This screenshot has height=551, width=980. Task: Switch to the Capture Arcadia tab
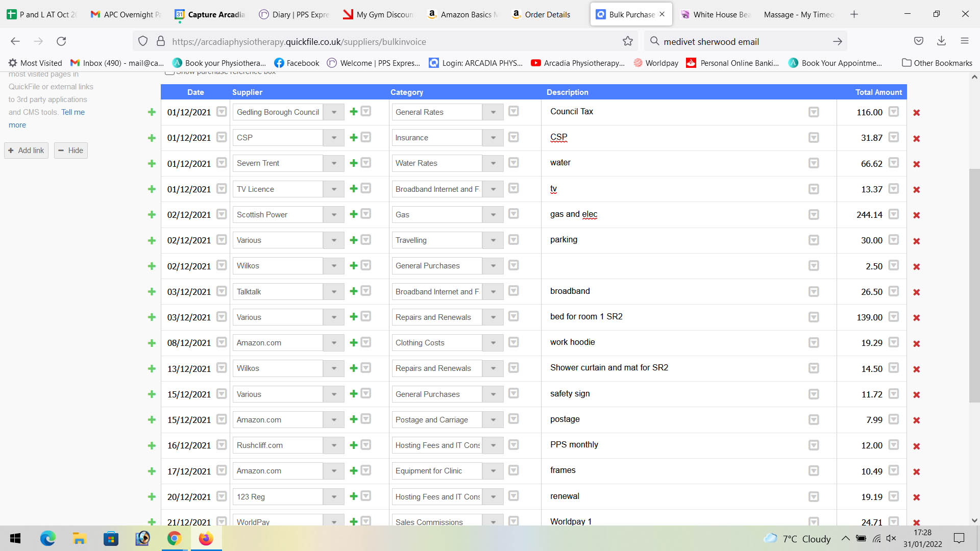click(210, 14)
